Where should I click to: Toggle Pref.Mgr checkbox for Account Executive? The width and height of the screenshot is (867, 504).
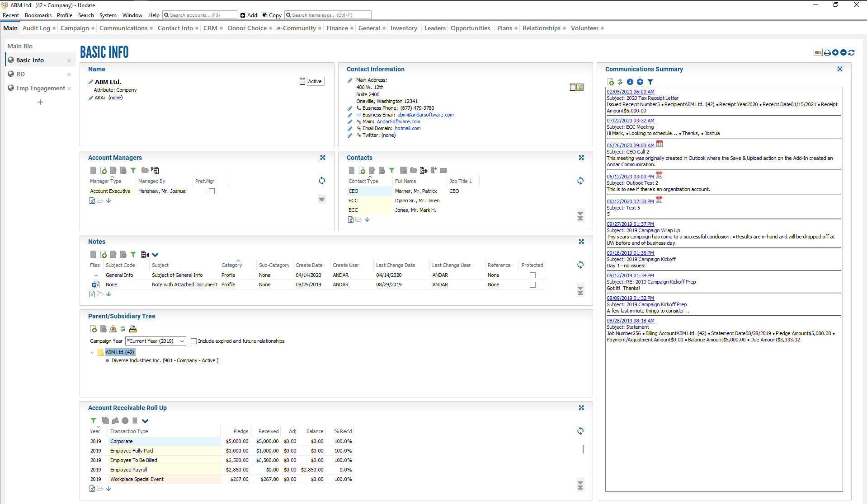[x=212, y=191]
